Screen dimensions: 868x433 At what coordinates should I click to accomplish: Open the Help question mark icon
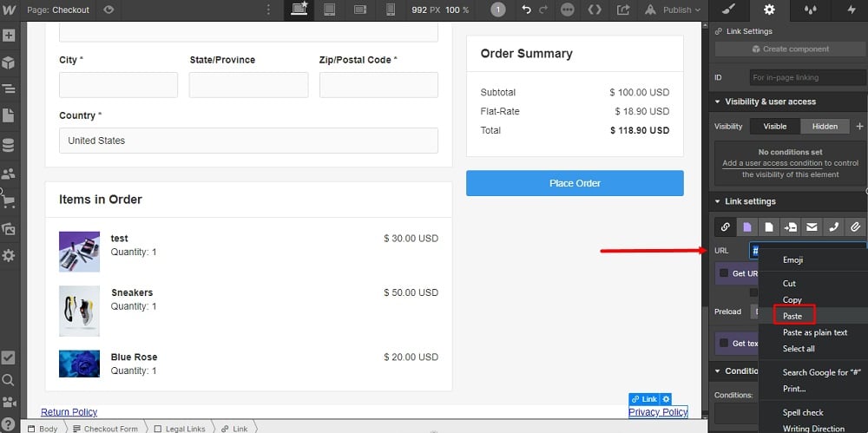(x=9, y=424)
